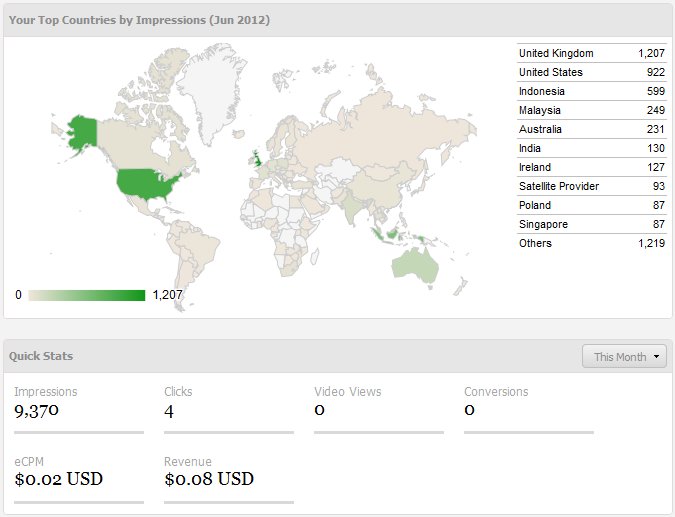Click the Quick Stats panel heading
This screenshot has width=675, height=517.
(x=41, y=356)
